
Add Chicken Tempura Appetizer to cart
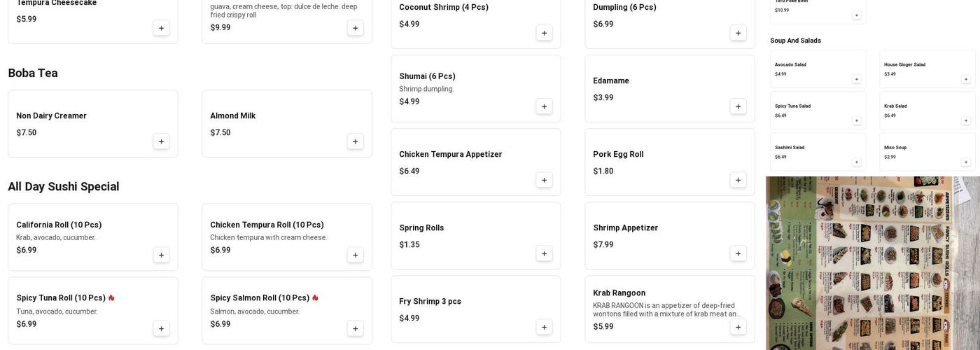[544, 180]
